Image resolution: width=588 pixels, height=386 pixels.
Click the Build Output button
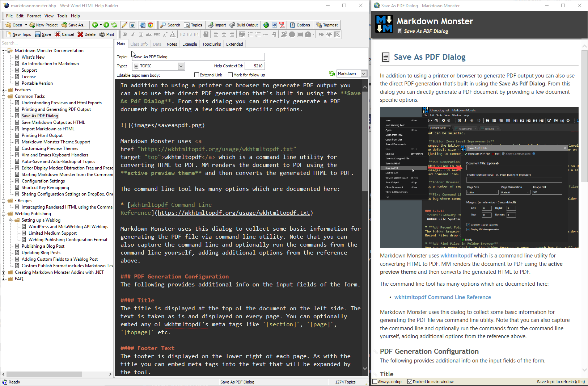click(x=244, y=25)
